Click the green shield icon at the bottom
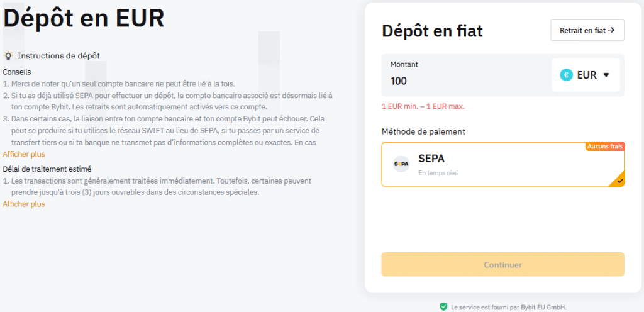Viewport: 644px width, 312px height. tap(443, 307)
